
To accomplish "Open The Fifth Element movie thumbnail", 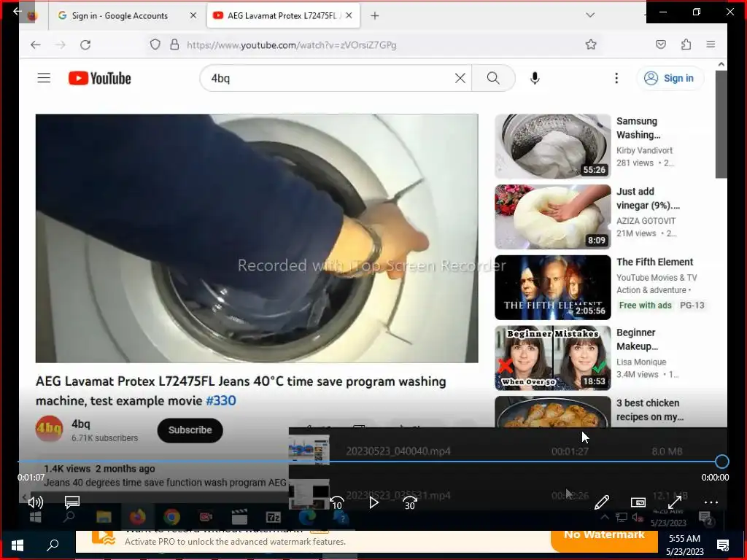I will (553, 287).
